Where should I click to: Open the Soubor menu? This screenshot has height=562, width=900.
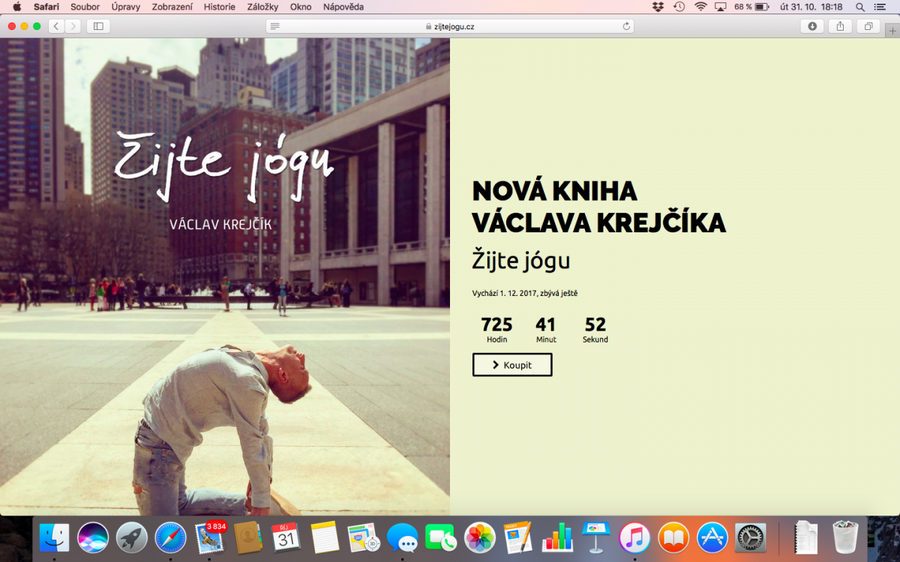(85, 7)
